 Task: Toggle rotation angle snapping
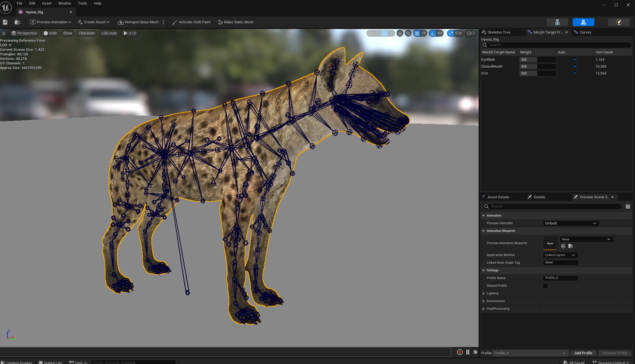coord(433,33)
